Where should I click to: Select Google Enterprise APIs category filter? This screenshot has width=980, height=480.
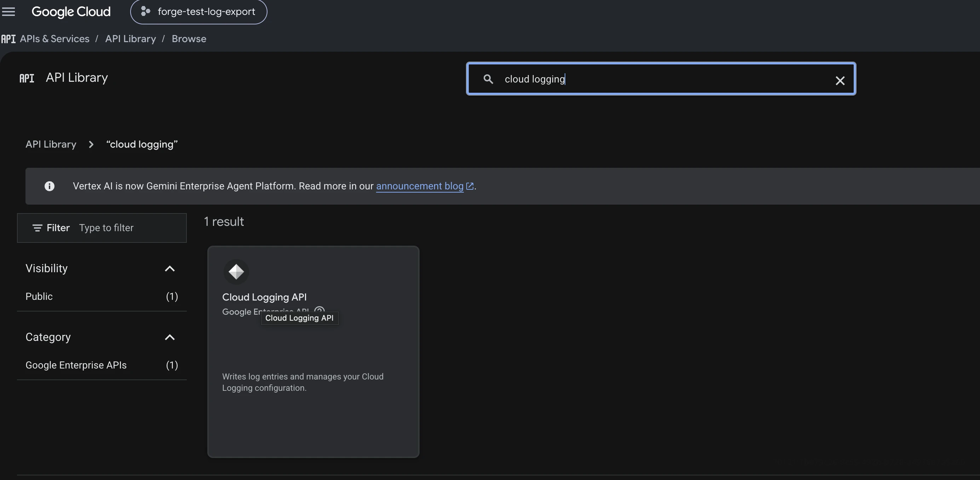[x=102, y=365]
